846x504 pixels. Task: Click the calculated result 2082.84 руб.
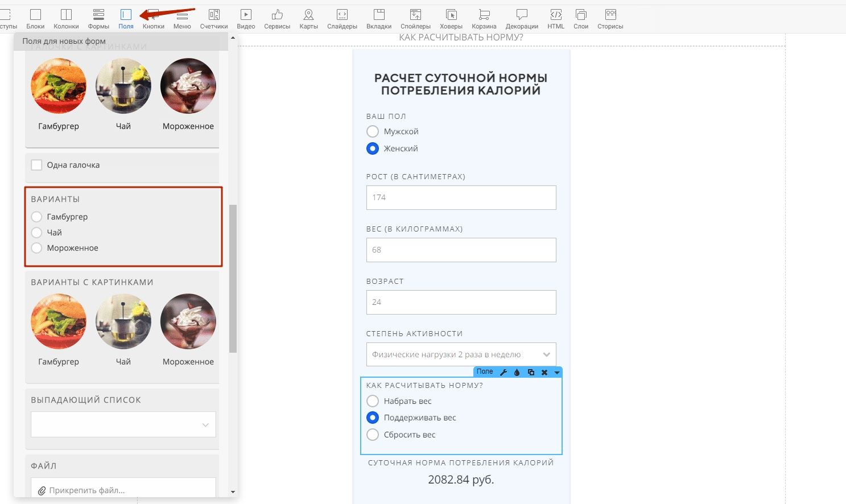[x=461, y=480]
